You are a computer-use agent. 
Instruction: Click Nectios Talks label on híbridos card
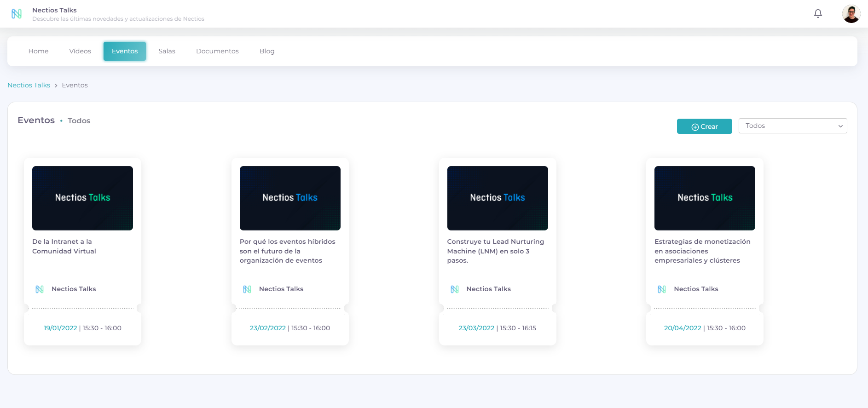point(281,289)
